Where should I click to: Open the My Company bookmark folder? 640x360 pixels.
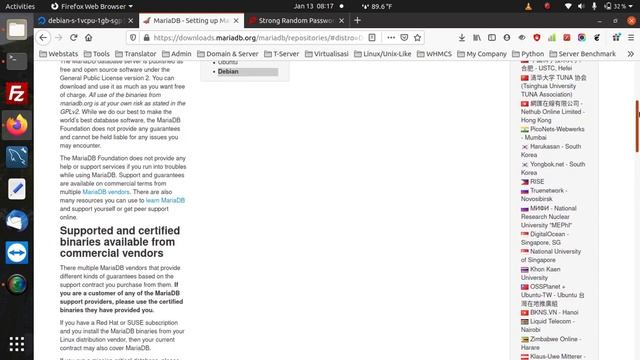[482, 53]
